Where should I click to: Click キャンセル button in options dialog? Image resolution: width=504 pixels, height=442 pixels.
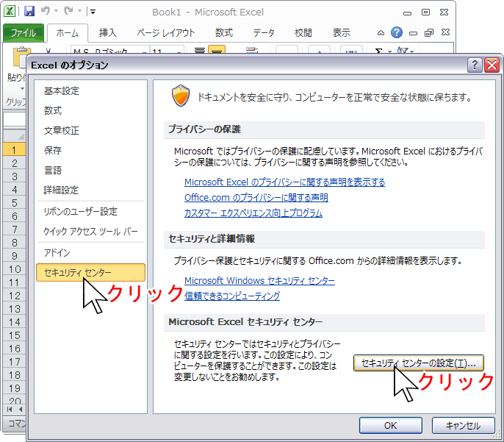click(463, 426)
